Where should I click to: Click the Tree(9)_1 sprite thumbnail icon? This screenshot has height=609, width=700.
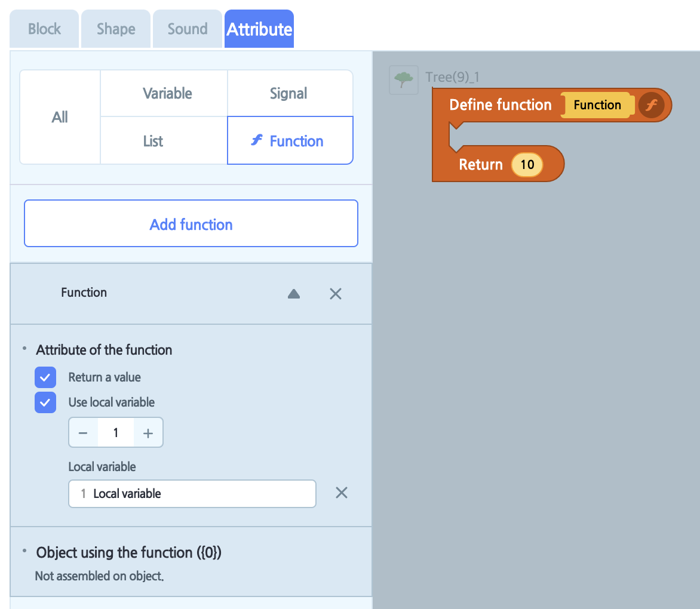[x=403, y=78]
